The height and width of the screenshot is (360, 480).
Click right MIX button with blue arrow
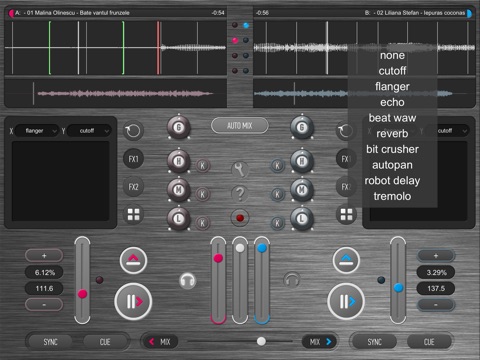(320, 342)
